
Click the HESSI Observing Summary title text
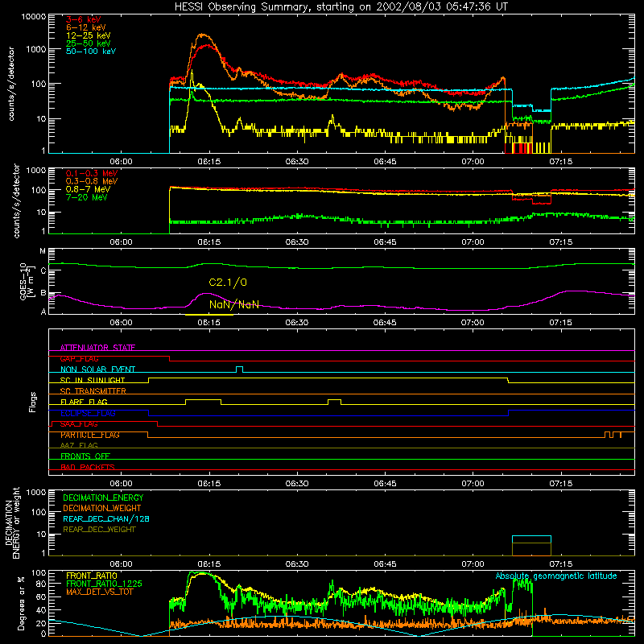[341, 7]
